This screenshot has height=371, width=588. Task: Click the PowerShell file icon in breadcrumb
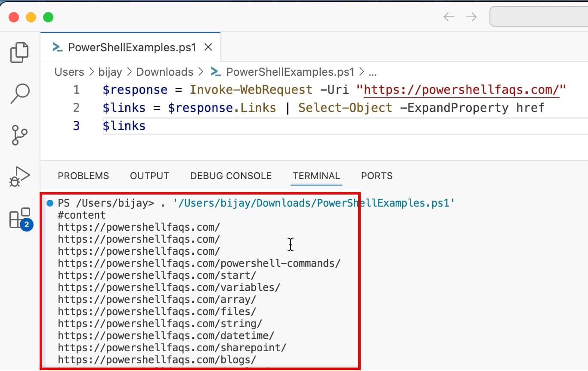pyautogui.click(x=216, y=72)
